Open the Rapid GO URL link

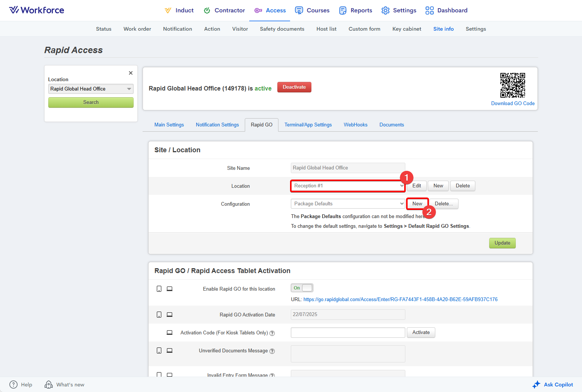pyautogui.click(x=400, y=299)
